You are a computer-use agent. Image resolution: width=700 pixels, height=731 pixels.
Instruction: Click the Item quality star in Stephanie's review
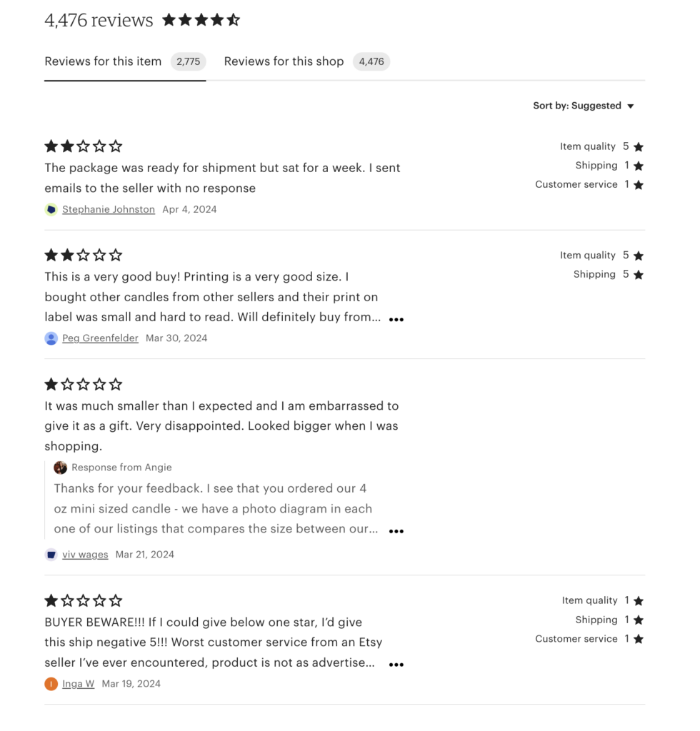click(x=636, y=146)
